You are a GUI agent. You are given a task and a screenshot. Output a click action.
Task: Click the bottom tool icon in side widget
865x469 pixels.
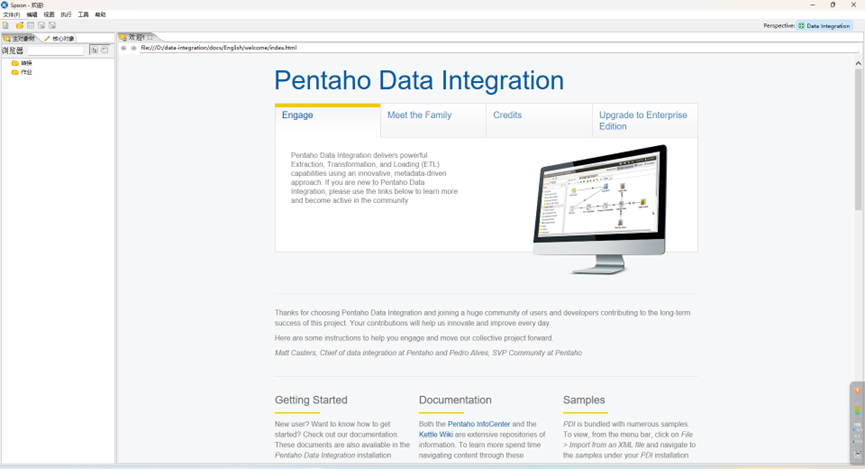coord(857,454)
